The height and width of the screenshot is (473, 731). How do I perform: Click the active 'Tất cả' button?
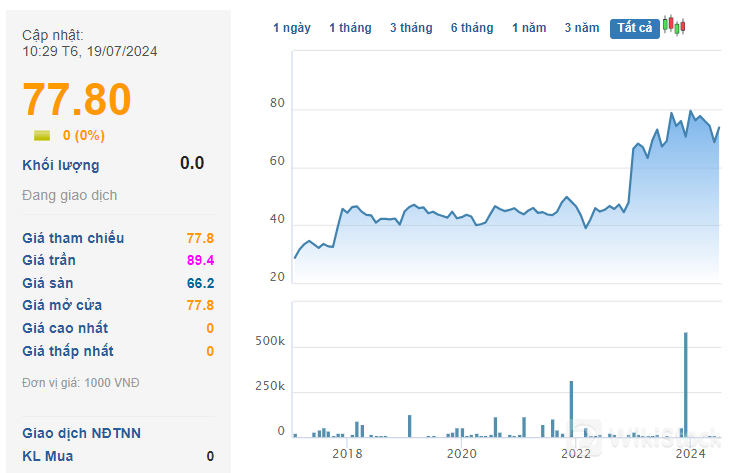coord(635,28)
